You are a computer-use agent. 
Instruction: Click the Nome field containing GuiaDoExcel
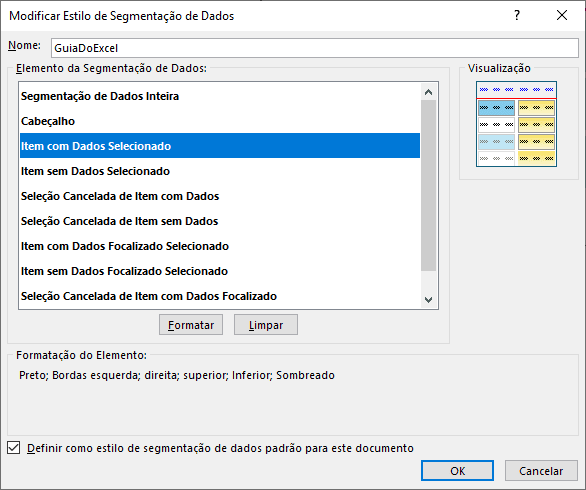(315, 48)
